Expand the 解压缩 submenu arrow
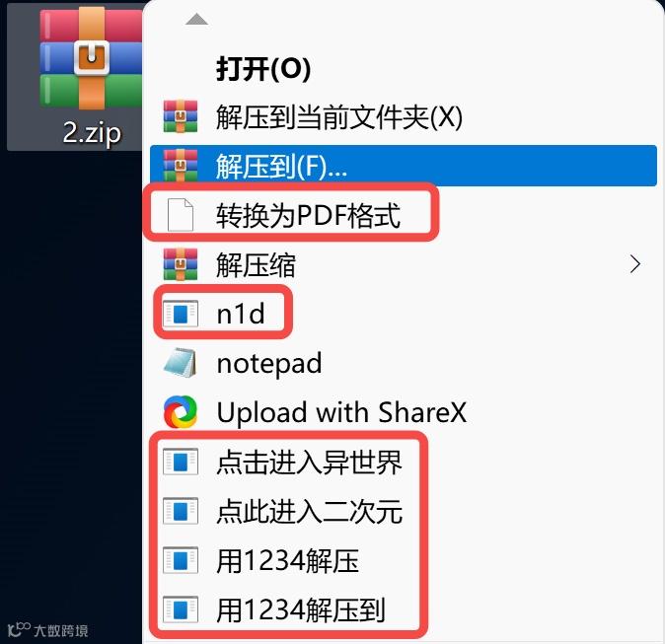665x644 pixels. [634, 264]
